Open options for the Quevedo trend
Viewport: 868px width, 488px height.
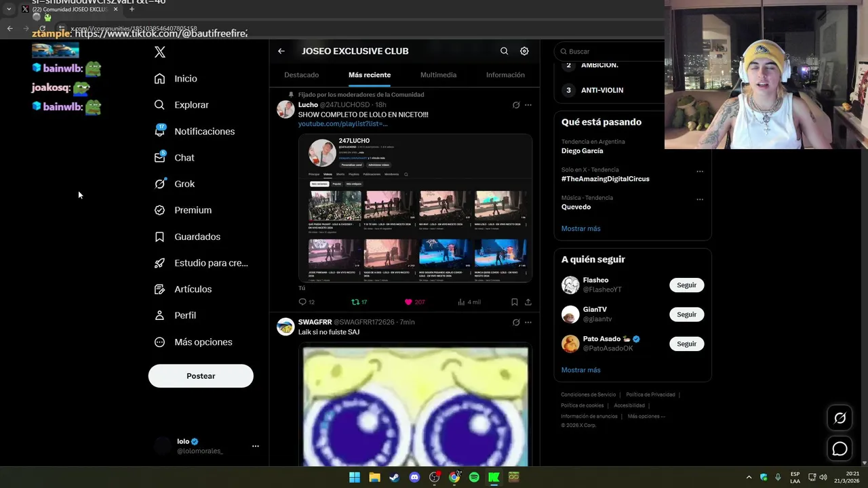tap(700, 199)
